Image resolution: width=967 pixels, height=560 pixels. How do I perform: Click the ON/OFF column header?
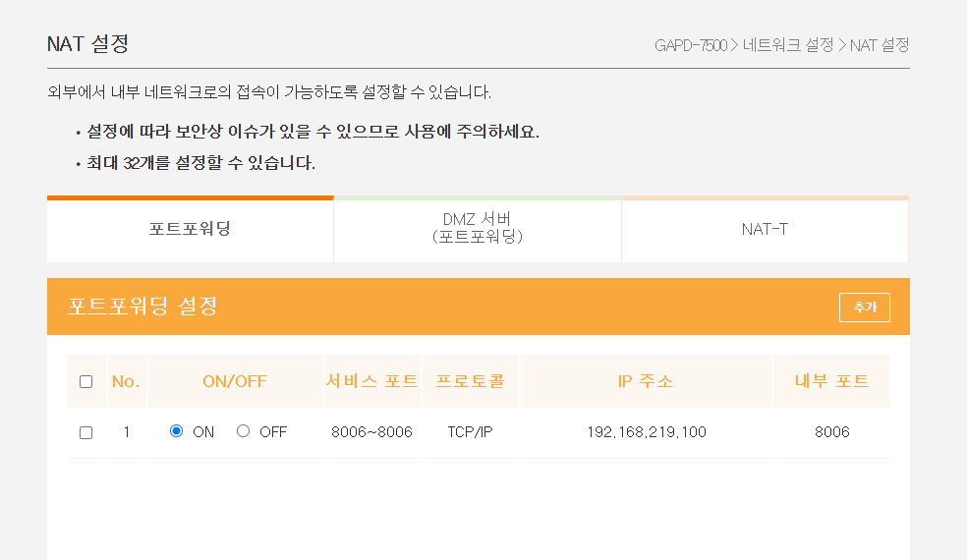235,381
